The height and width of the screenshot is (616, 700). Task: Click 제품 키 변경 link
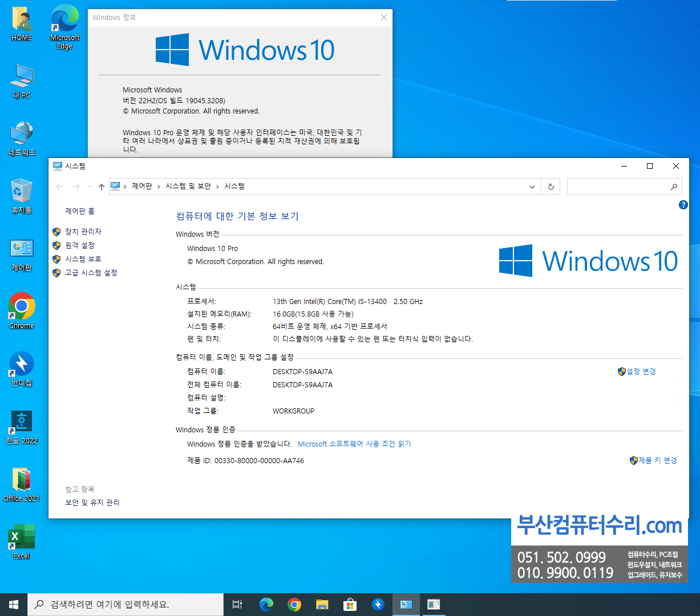coord(658,460)
